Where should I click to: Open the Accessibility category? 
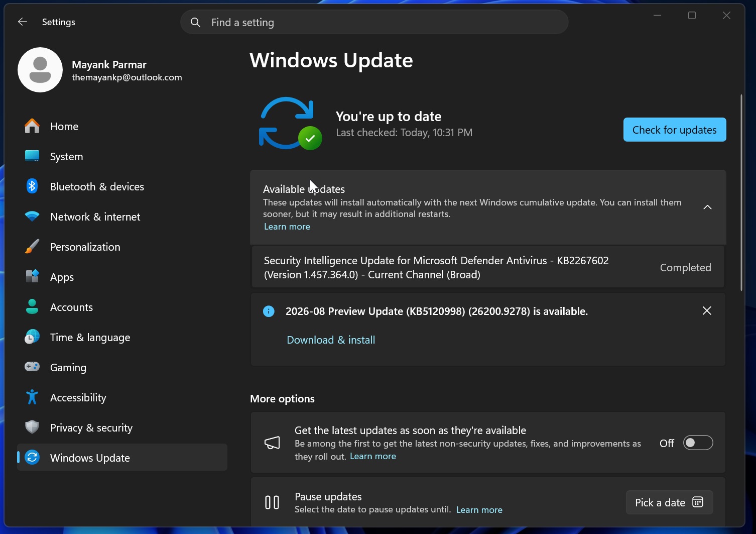point(122,397)
